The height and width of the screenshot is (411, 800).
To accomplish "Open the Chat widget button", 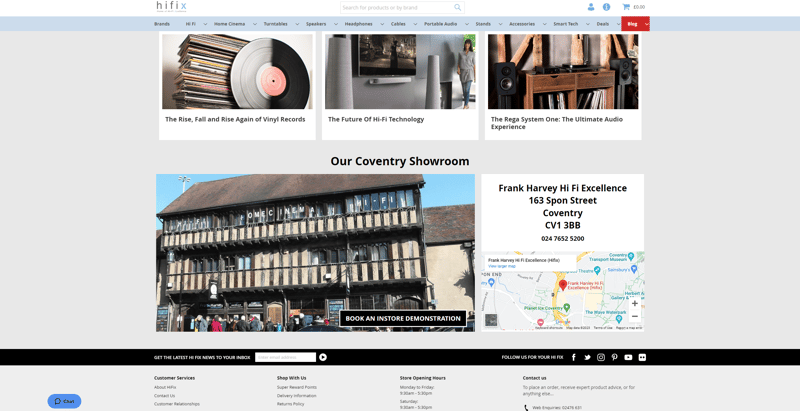I will point(64,401).
